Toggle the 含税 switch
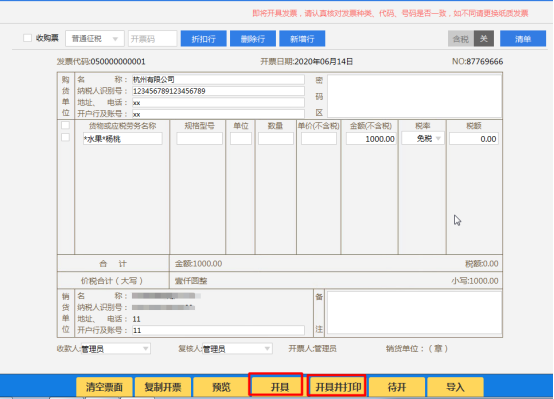The width and height of the screenshot is (554, 399). [471, 39]
